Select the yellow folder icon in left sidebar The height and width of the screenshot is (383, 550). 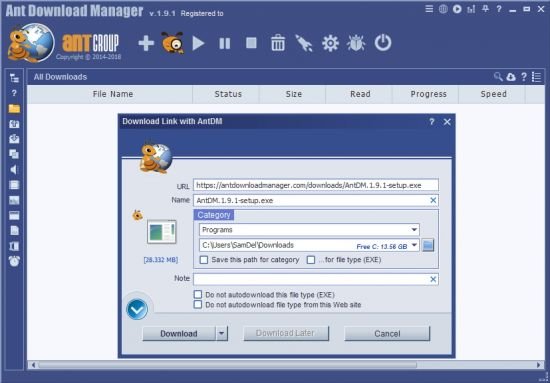click(x=14, y=109)
